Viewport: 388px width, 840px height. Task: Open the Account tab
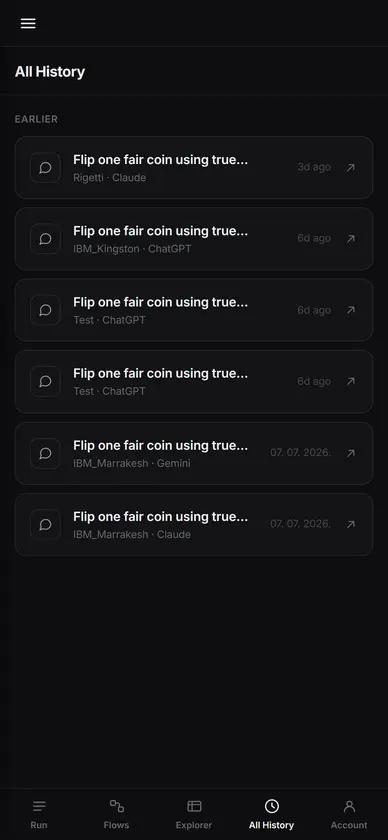coord(349,814)
